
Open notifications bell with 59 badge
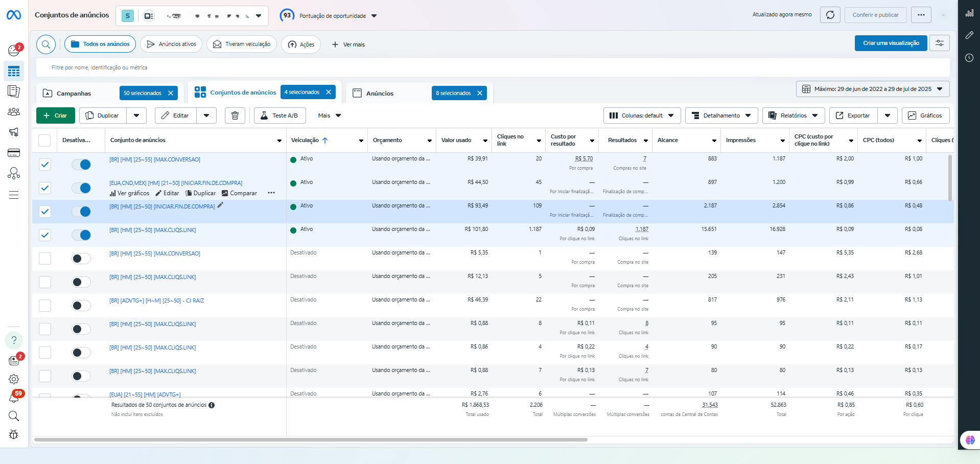(14, 397)
